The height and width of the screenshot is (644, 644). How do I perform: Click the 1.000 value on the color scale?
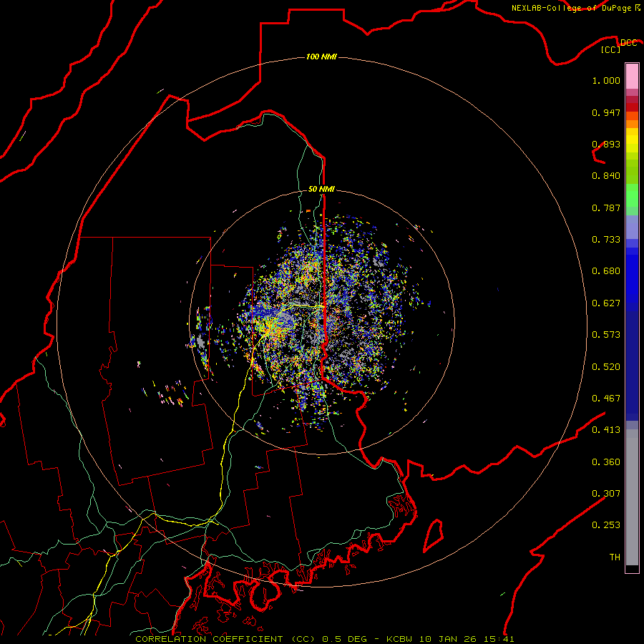click(606, 80)
